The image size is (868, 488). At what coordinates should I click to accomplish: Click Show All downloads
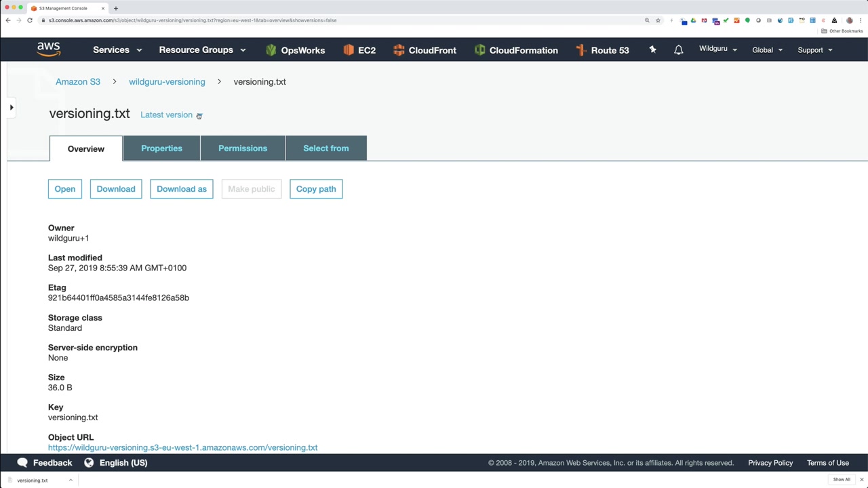[842, 480]
